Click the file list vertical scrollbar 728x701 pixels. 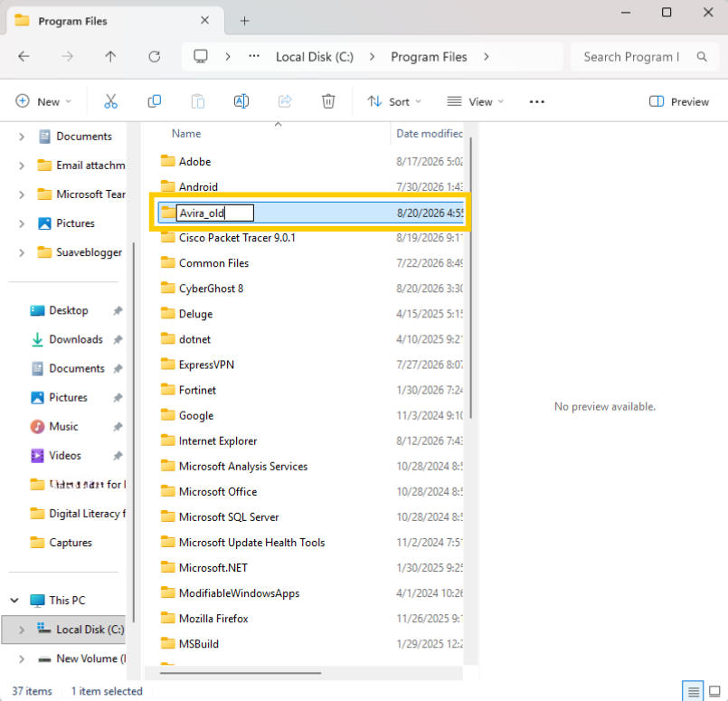471,278
